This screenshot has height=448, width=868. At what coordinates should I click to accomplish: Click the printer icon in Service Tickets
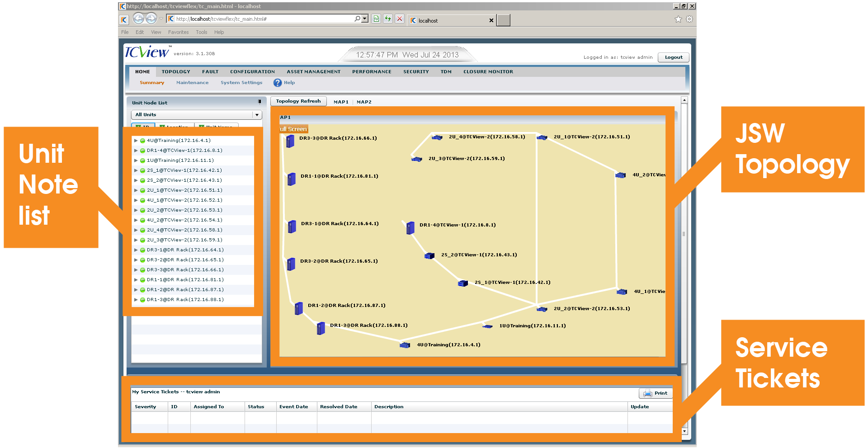(647, 393)
